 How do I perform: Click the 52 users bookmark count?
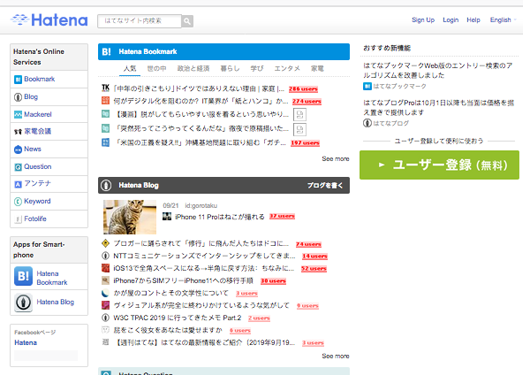coord(314,269)
